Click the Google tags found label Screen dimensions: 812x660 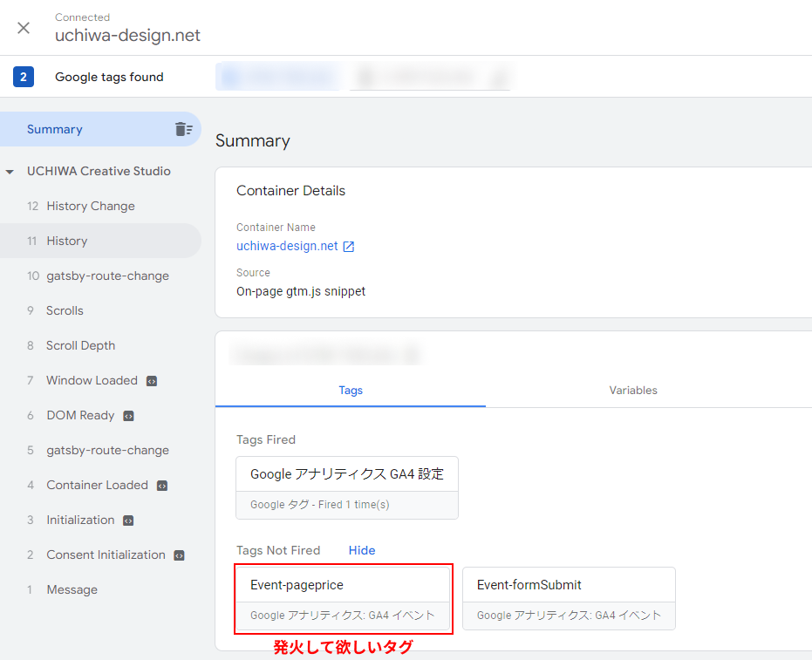pyautogui.click(x=109, y=77)
